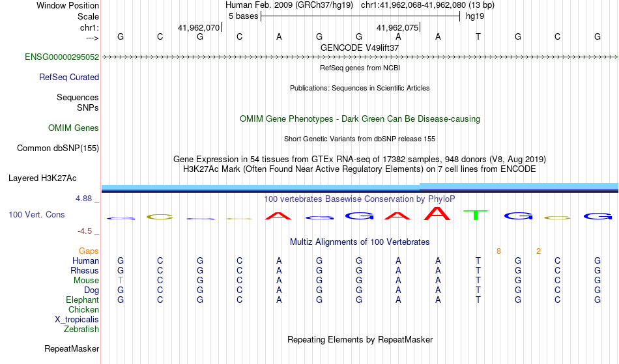Click the orange gap count 8

[498, 251]
